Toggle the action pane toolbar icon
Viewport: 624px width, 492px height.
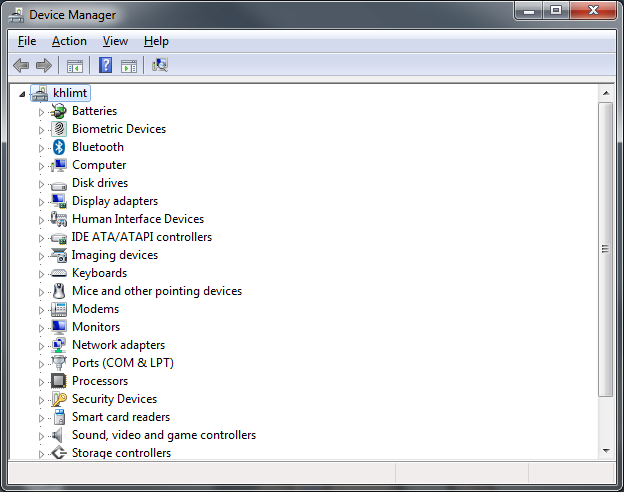coord(129,66)
